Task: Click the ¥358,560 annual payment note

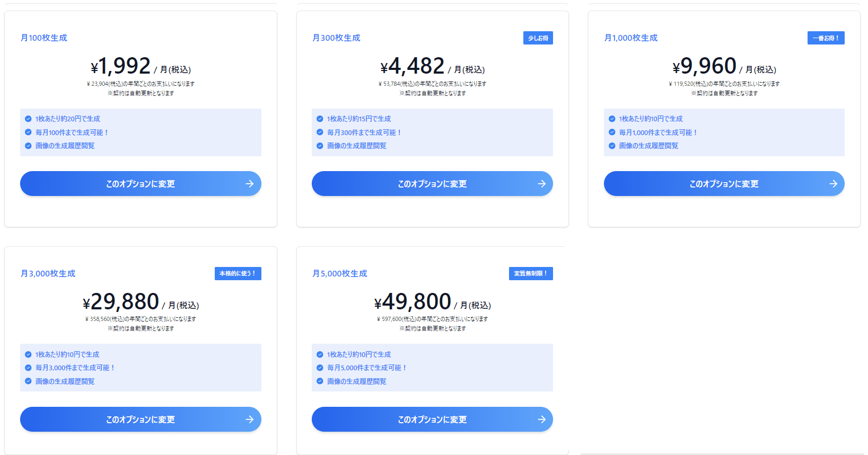Action: (x=141, y=319)
